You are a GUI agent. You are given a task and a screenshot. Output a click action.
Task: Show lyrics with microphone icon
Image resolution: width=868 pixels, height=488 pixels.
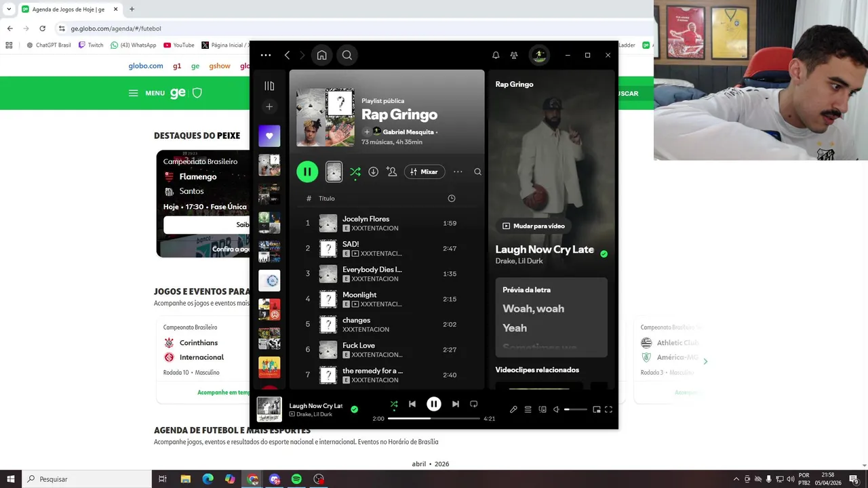tap(513, 409)
